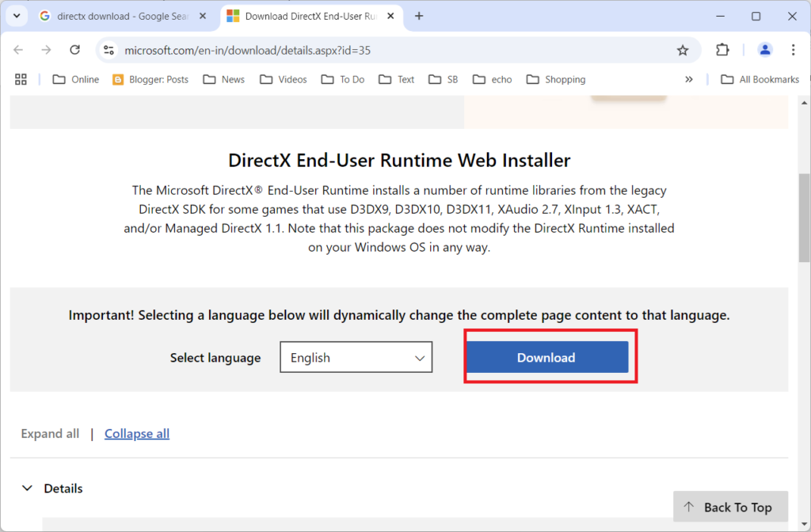Go back to the previous page
Screen dimensions: 811x532
(x=19, y=50)
